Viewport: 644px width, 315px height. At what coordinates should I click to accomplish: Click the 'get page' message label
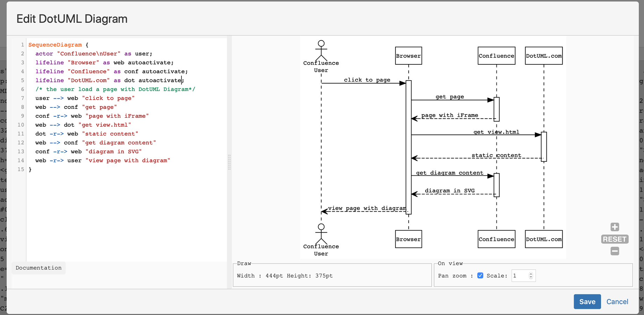coord(450,97)
